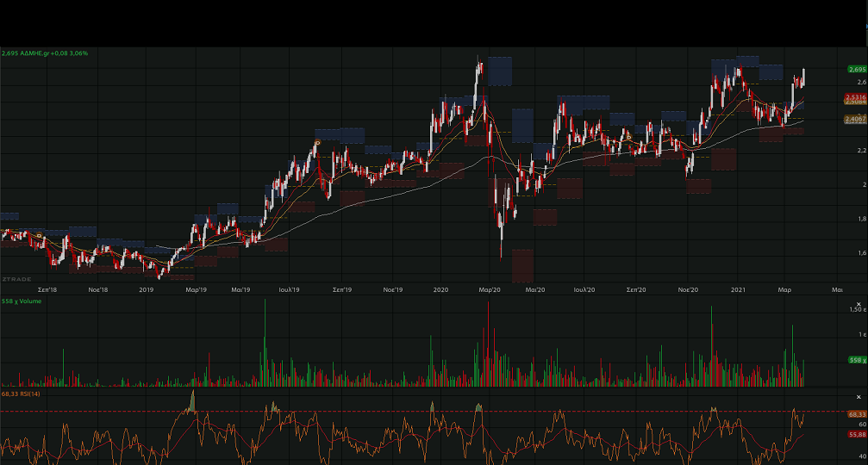This screenshot has height=465, width=868.
Task: Select the Volume indicator title label
Action: pyautogui.click(x=22, y=302)
